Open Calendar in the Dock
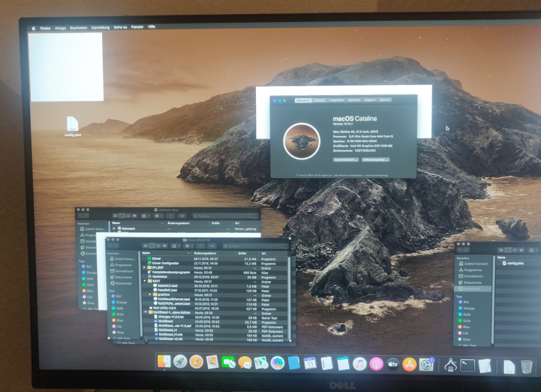 click(310, 363)
